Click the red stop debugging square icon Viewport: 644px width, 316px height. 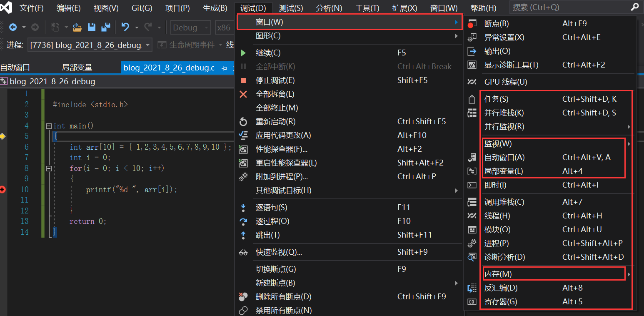pos(243,80)
